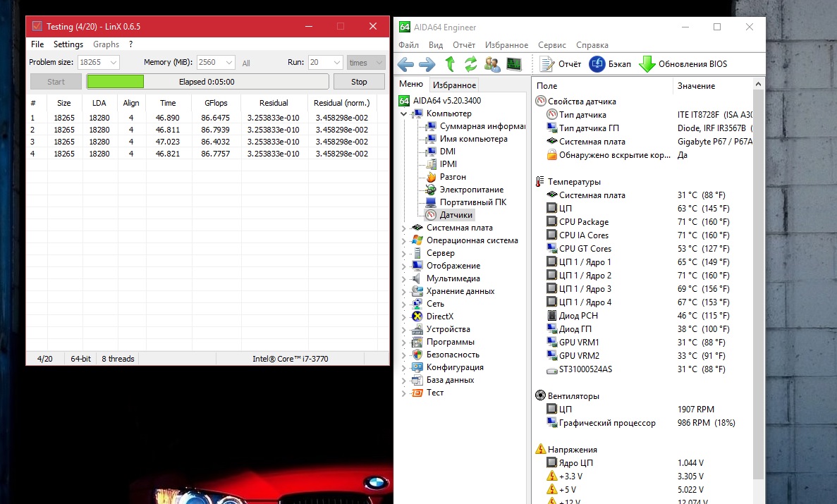
Task: Open the ? help menu in LinX
Action: 130,44
